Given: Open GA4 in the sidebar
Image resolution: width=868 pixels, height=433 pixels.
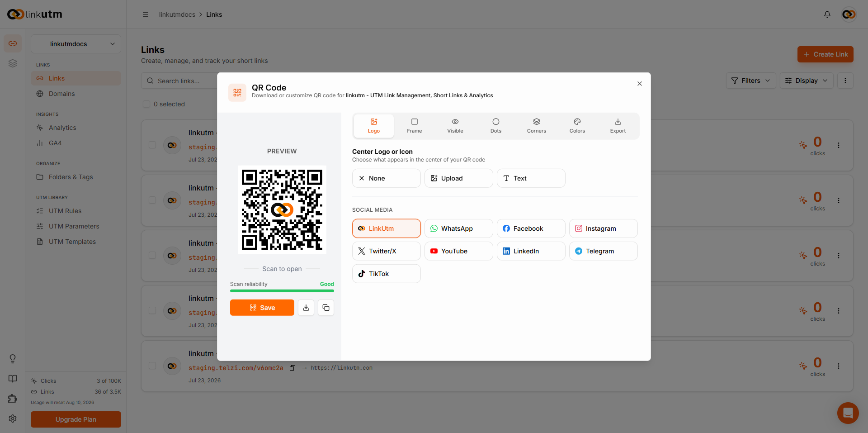Looking at the screenshot, I should coord(76,143).
